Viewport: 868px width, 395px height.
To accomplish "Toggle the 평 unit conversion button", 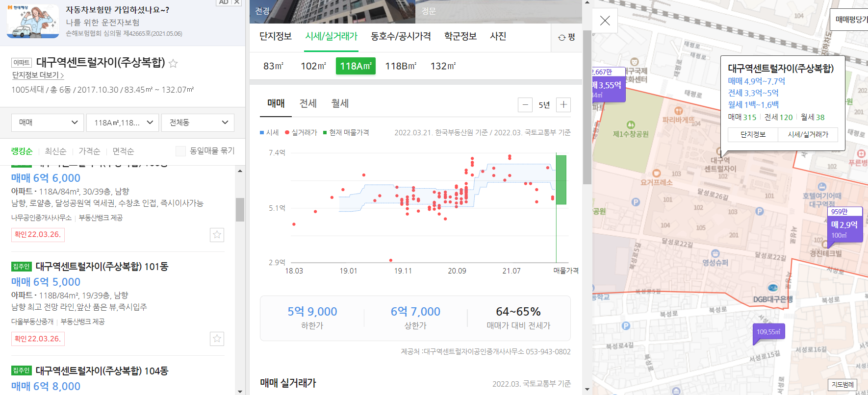I will 566,37.
